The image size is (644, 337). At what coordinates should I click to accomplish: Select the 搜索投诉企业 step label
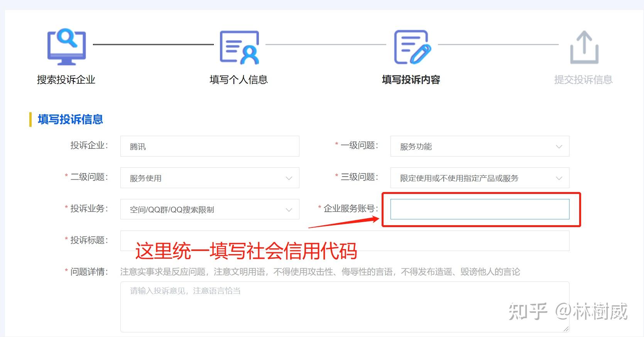coord(66,80)
